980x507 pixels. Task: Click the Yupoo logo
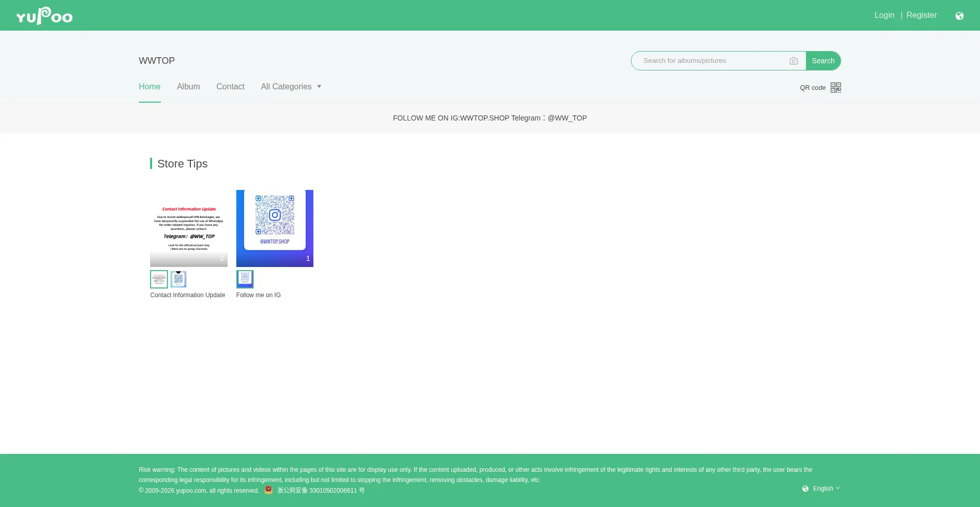pyautogui.click(x=44, y=16)
